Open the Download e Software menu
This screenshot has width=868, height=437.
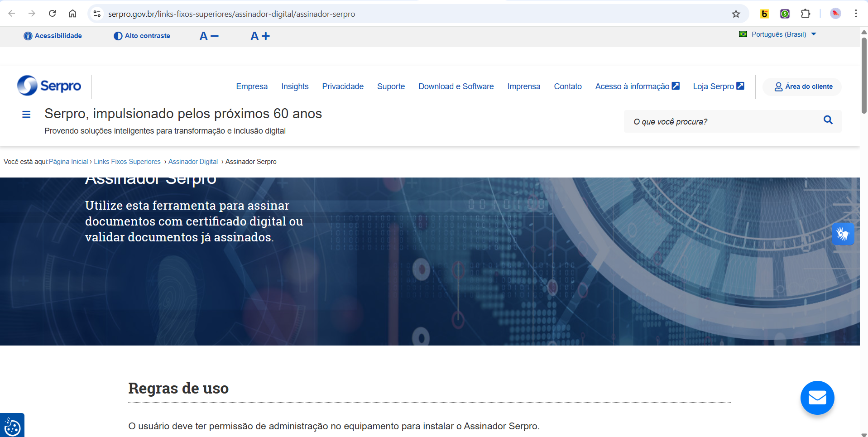point(456,86)
